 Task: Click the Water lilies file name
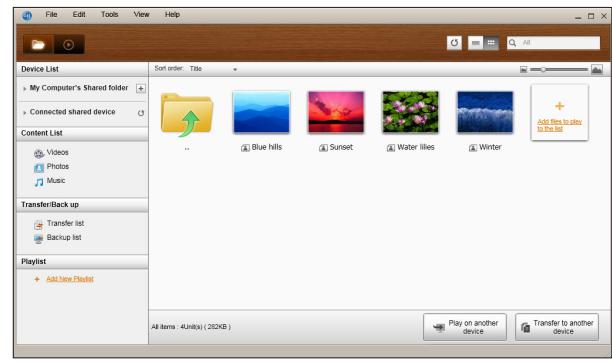[x=416, y=147]
